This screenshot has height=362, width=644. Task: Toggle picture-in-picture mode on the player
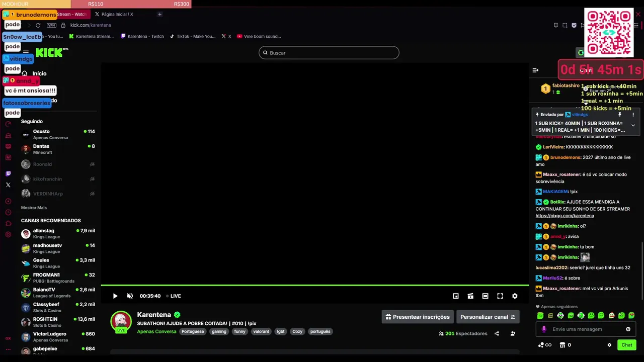(x=456, y=296)
